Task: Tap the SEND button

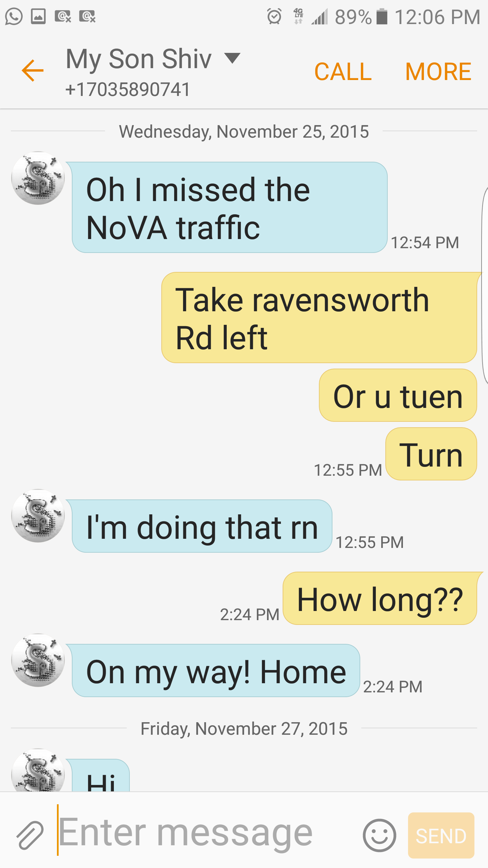Action: tap(441, 835)
